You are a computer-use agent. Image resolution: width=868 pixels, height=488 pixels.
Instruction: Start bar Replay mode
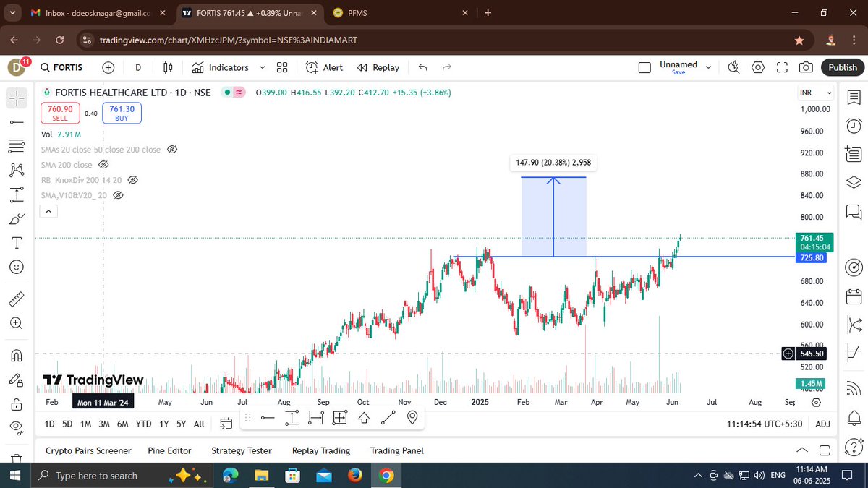[x=378, y=67]
